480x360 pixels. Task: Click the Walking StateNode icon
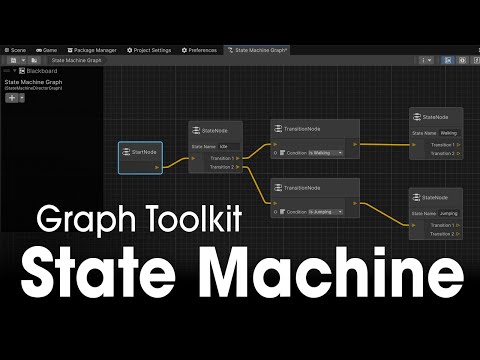click(x=417, y=117)
